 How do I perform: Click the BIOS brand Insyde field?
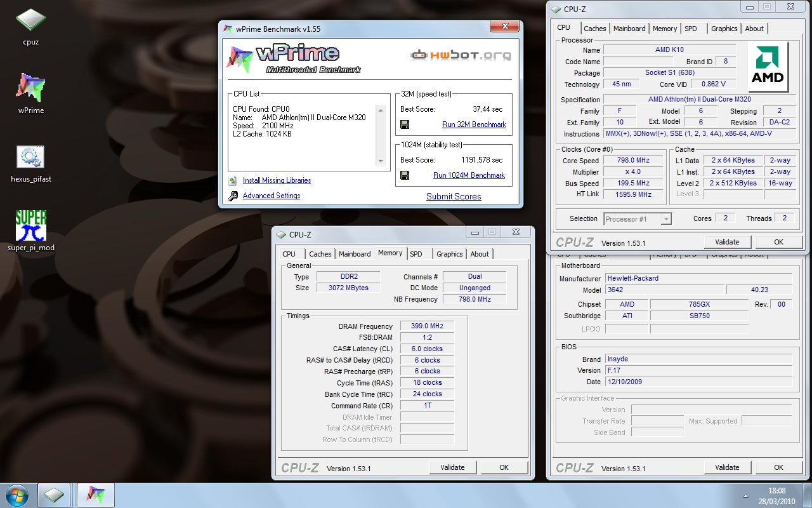click(699, 359)
